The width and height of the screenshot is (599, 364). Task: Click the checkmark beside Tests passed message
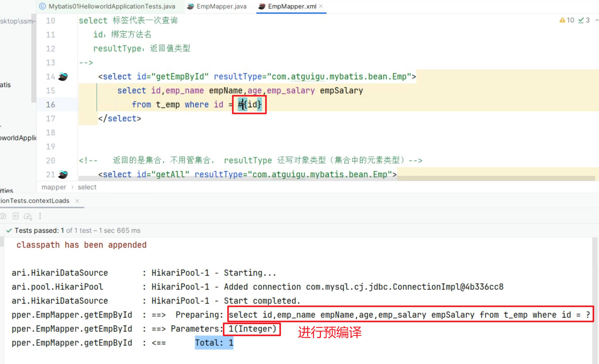click(8, 230)
